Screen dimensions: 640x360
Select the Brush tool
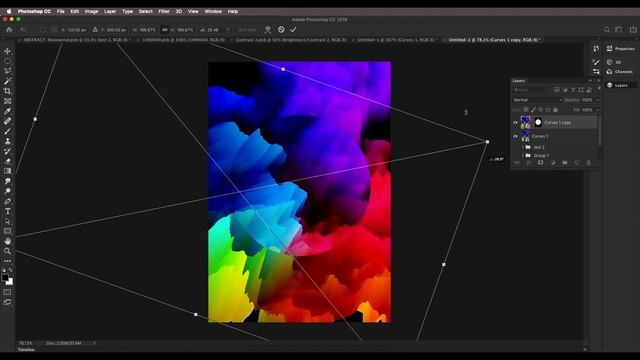(7, 131)
